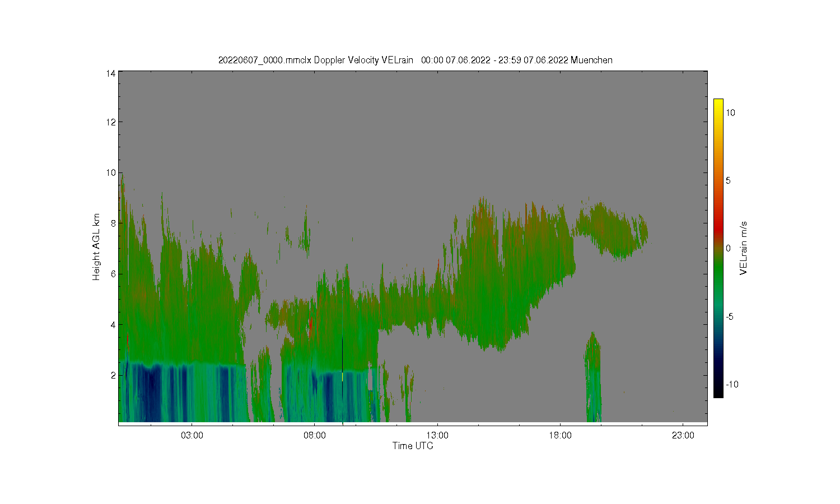
Task: Click the '03:00' time tick label
Action: tap(192, 435)
